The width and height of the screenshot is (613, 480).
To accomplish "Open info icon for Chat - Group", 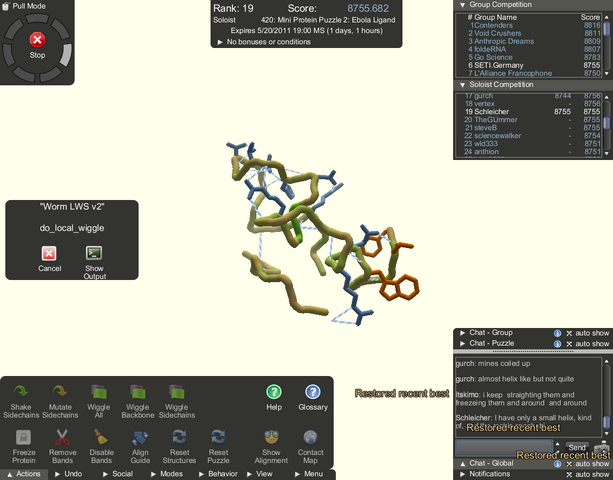I will (x=557, y=333).
